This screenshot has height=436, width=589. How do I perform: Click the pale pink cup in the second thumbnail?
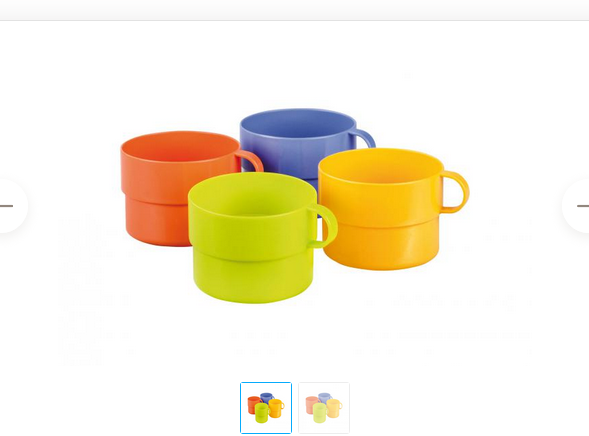[312, 405]
